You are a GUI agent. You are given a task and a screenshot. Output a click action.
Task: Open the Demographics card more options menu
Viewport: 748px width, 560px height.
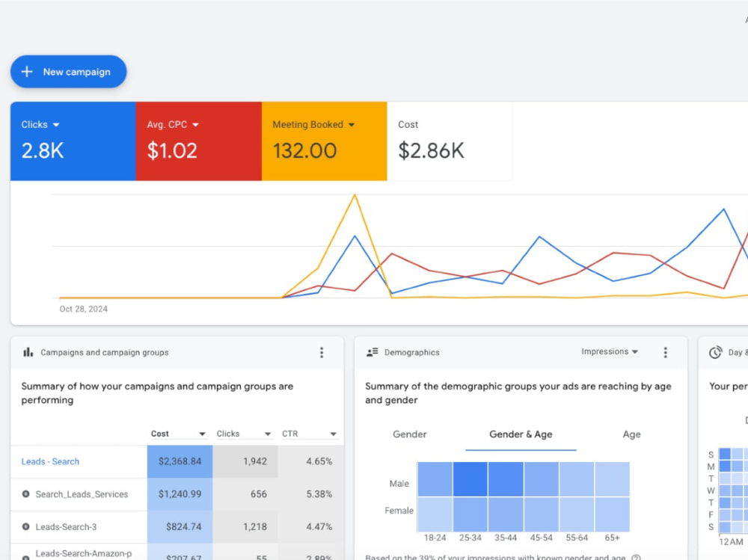tap(666, 352)
